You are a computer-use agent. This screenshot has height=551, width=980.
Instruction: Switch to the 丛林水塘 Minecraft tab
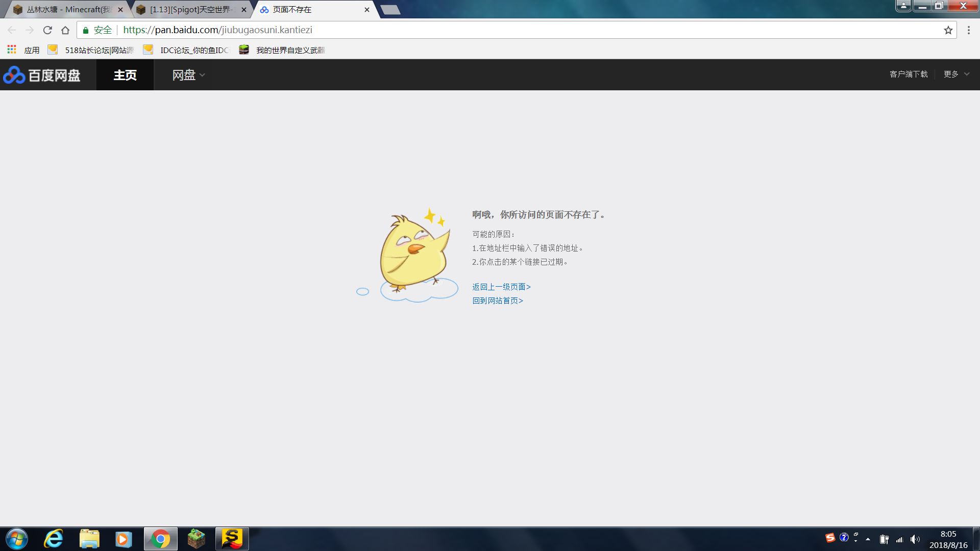point(68,10)
